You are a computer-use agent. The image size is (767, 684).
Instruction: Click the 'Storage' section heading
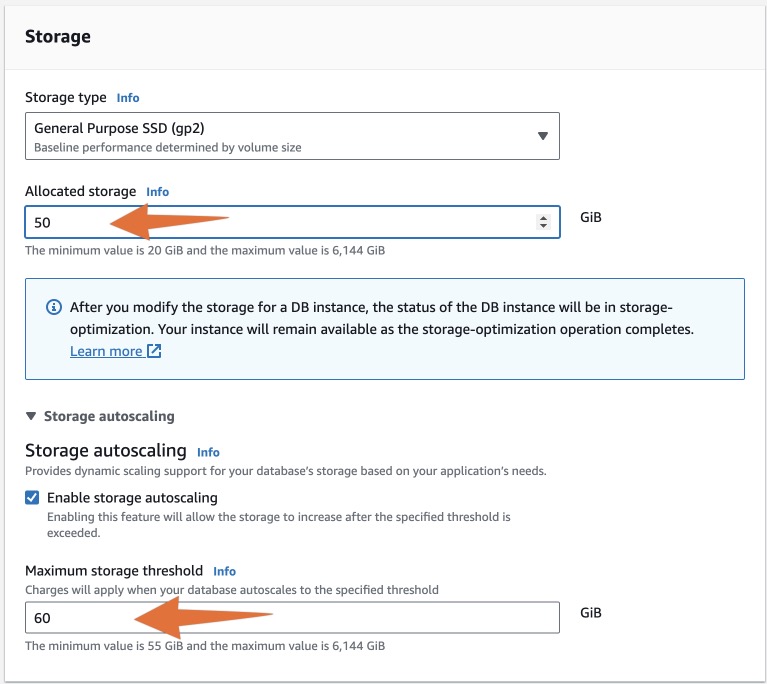pyautogui.click(x=58, y=37)
